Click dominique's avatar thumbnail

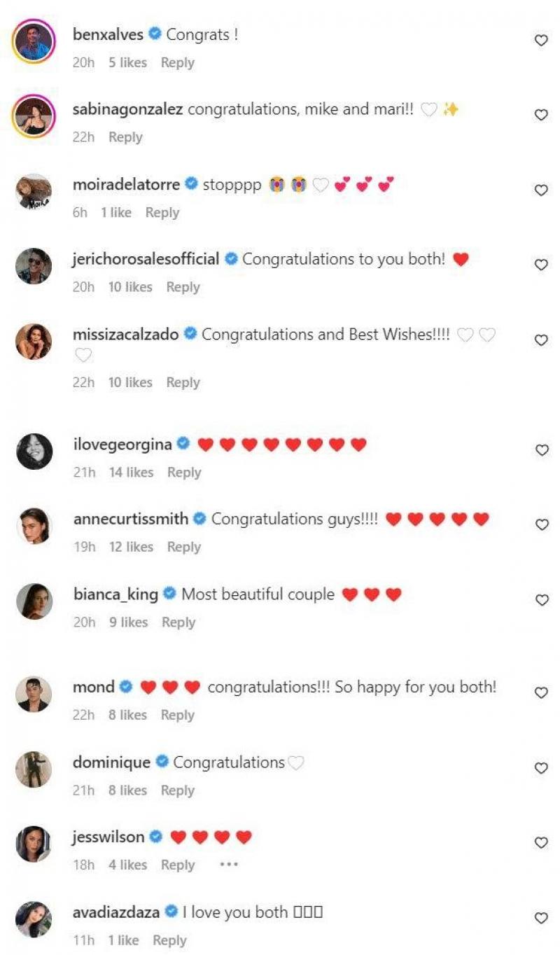(34, 769)
